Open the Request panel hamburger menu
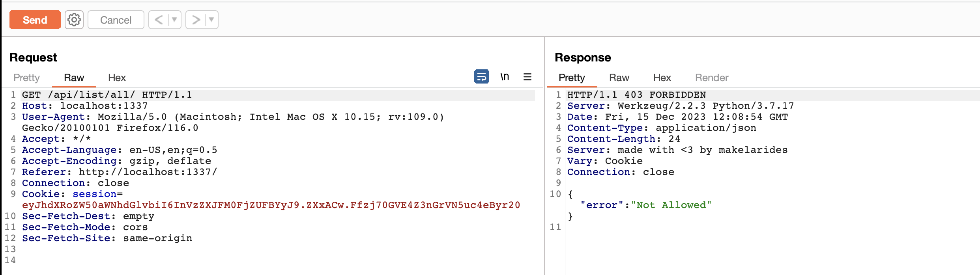 tap(527, 76)
